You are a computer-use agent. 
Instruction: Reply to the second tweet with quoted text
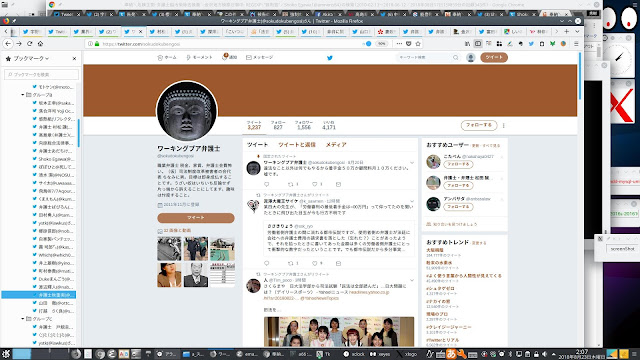[x=267, y=263]
